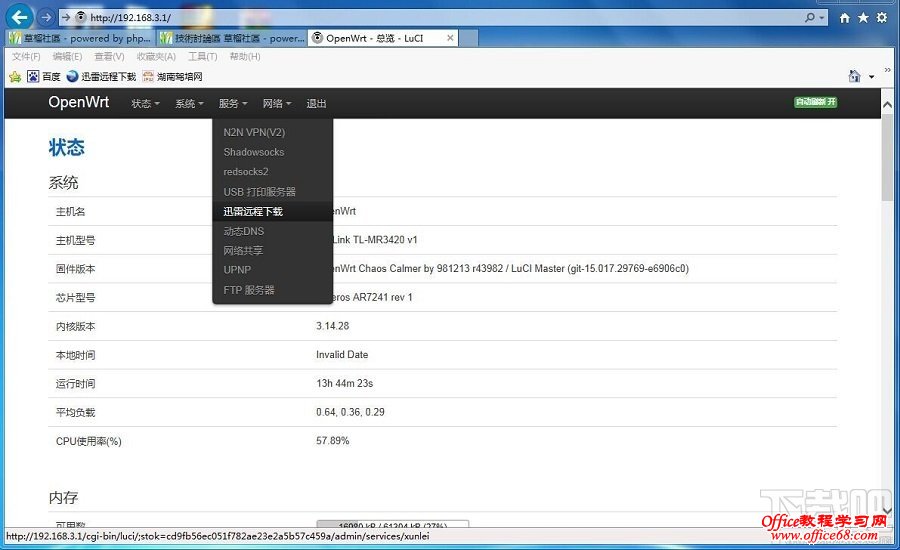
Task: Select 网络共享 menu entry
Action: [x=273, y=250]
